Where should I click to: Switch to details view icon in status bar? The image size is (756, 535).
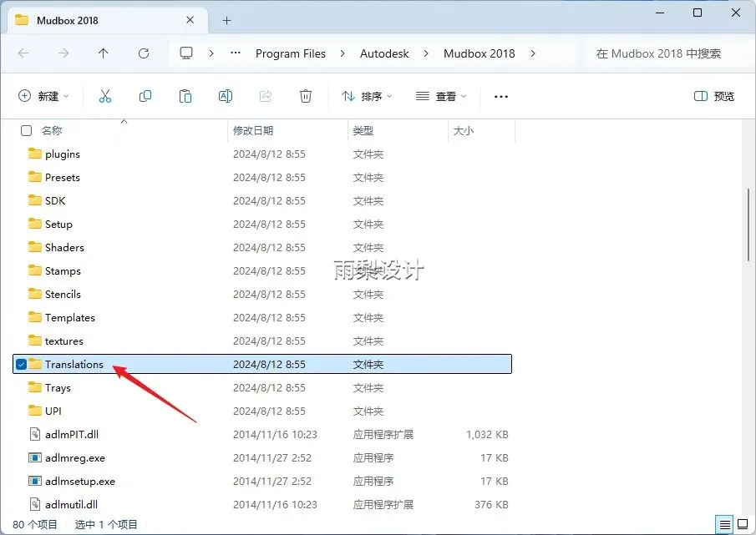pos(724,524)
